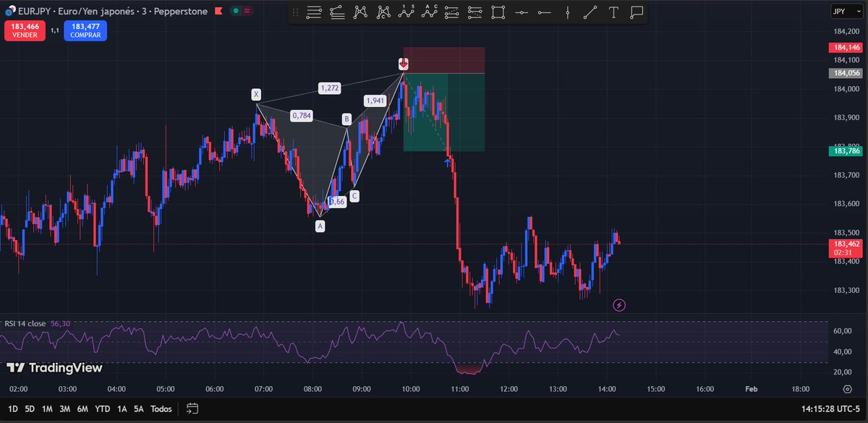The image size is (868, 423).
Task: Set the range to Todos
Action: click(x=161, y=409)
